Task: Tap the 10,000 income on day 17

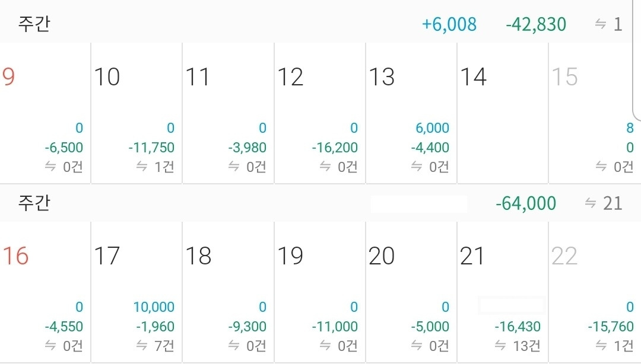Action: click(154, 307)
